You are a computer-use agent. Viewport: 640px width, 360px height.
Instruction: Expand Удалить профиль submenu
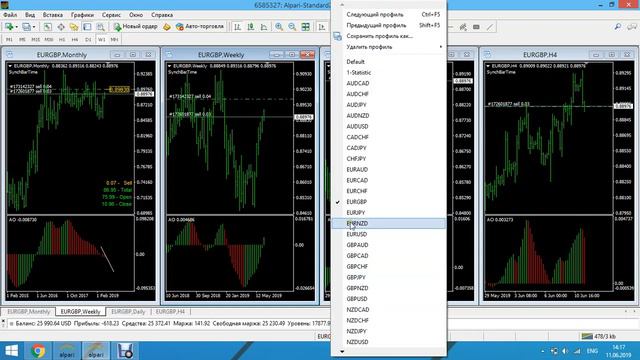click(389, 47)
